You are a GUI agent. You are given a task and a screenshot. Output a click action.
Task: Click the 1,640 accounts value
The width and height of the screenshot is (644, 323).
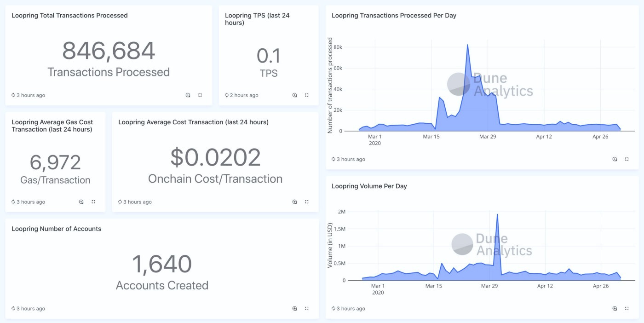click(x=162, y=265)
